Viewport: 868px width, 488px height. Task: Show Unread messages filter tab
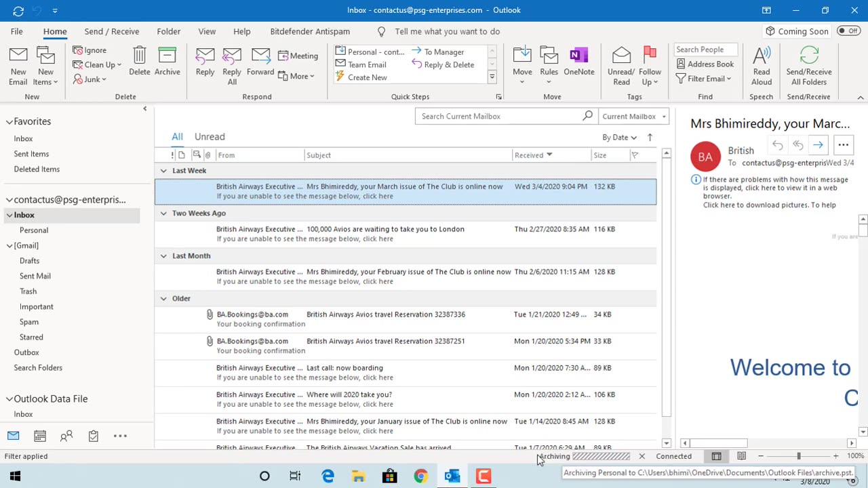coord(210,137)
